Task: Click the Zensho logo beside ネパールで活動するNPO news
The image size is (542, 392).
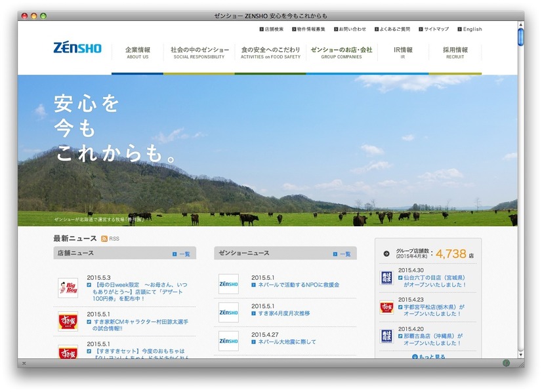Action: point(228,284)
